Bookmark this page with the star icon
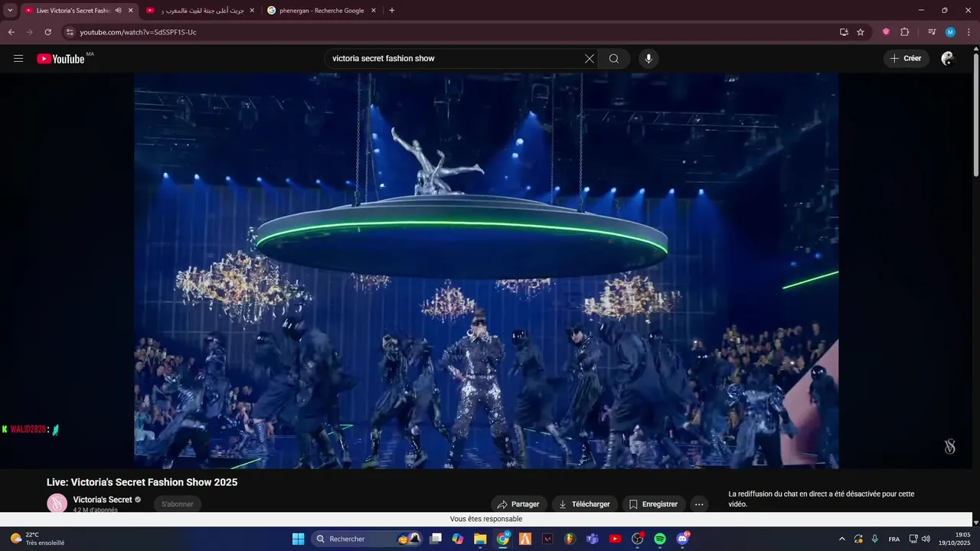The height and width of the screenshot is (551, 980). (x=861, y=32)
